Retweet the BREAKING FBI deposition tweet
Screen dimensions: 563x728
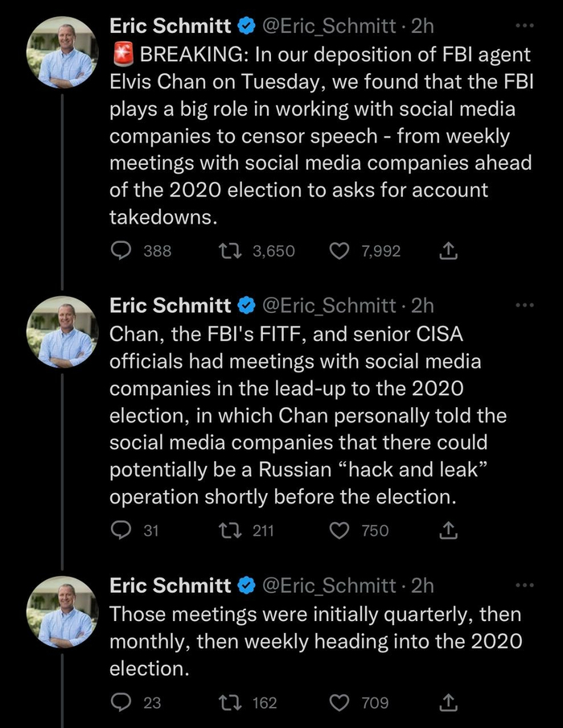(x=229, y=251)
